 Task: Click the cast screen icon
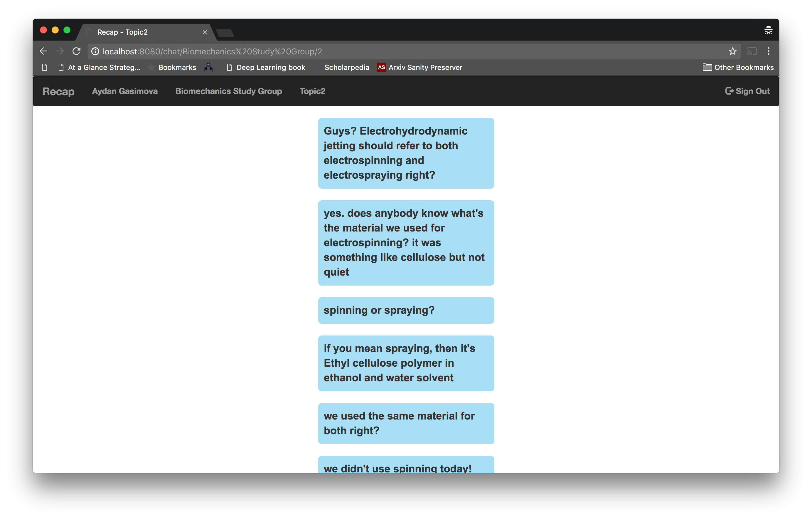(752, 51)
